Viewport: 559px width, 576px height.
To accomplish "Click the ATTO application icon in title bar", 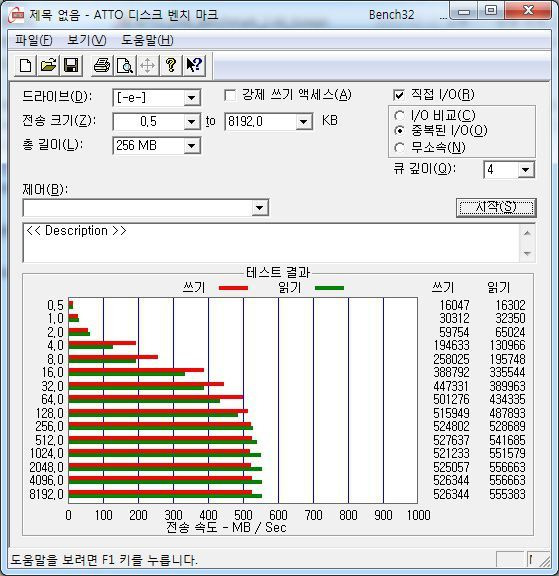I will (x=16, y=15).
